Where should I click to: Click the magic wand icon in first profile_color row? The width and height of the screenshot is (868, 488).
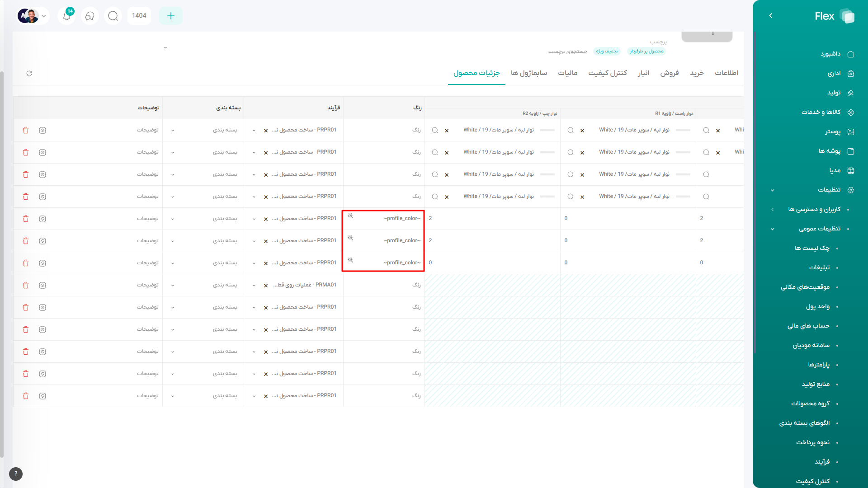click(350, 216)
